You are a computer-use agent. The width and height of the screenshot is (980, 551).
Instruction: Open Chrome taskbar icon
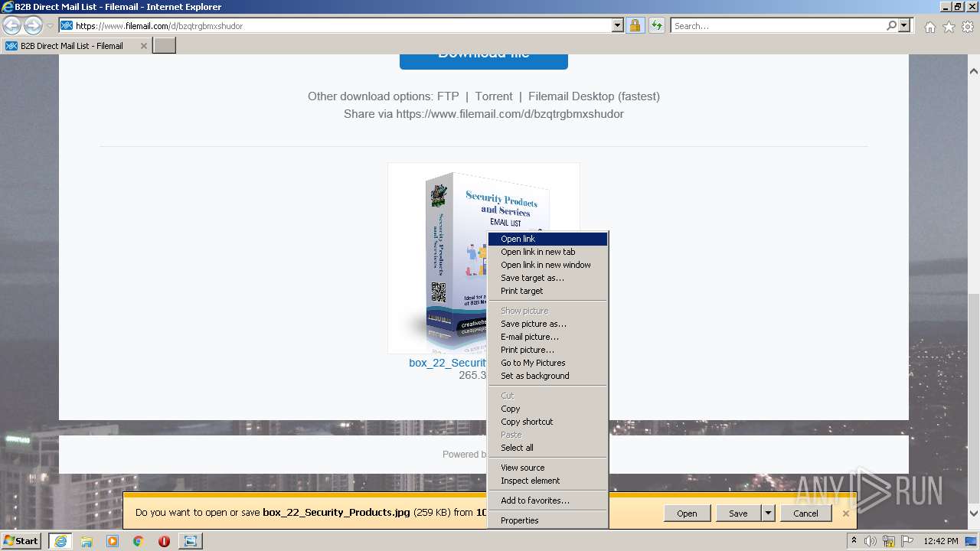(x=139, y=541)
